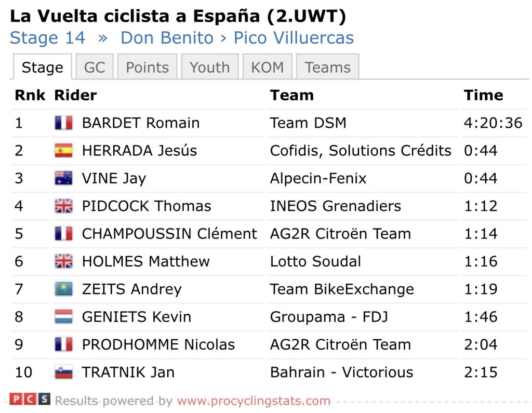
Task: Click the PCS logo in the footer
Action: (30, 399)
